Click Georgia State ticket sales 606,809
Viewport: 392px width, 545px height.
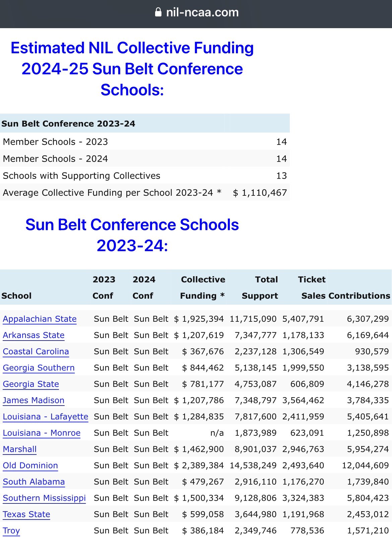(307, 384)
